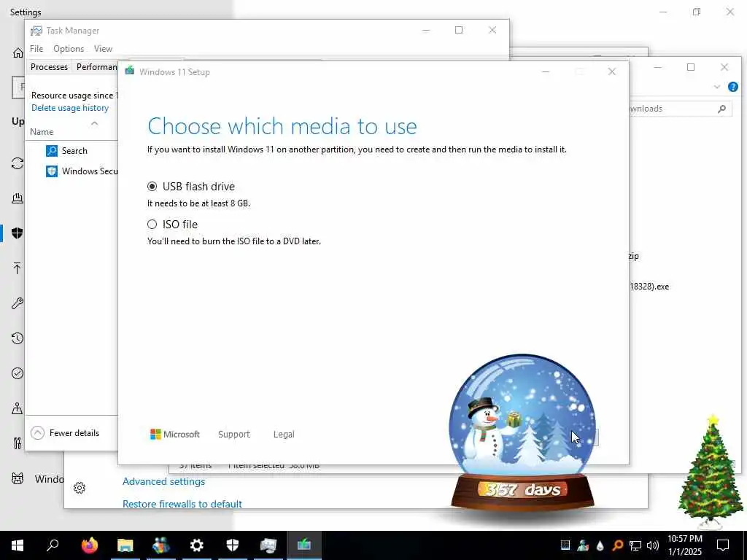747x560 pixels.
Task: Open For developers icon in Settings sidebar
Action: pos(18,443)
